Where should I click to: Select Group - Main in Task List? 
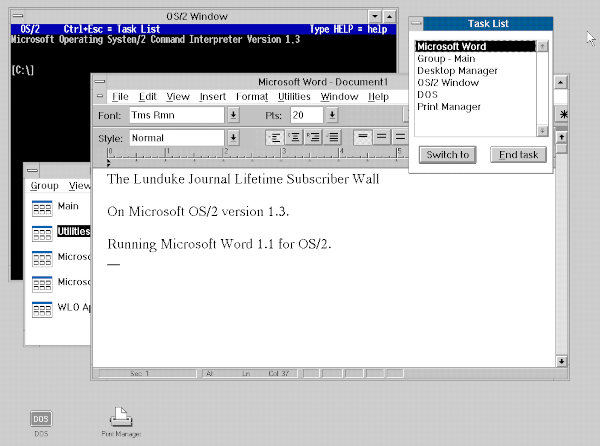click(476, 59)
